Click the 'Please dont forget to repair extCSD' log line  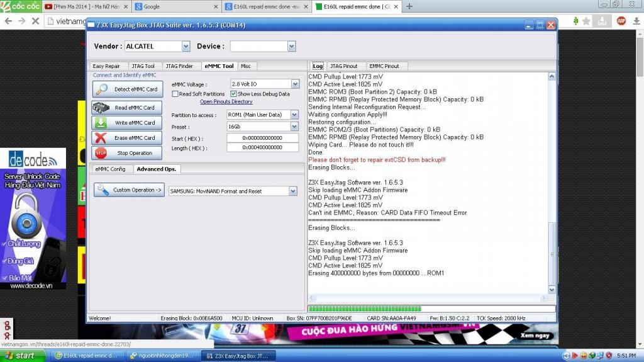[377, 160]
